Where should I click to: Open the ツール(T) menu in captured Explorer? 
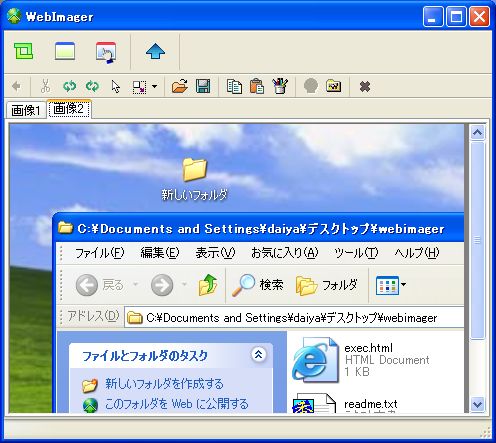(356, 253)
